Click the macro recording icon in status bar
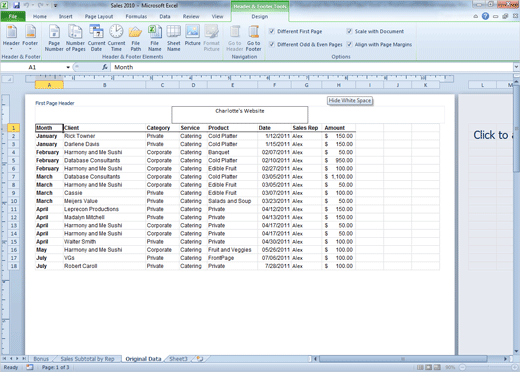 coord(30,367)
